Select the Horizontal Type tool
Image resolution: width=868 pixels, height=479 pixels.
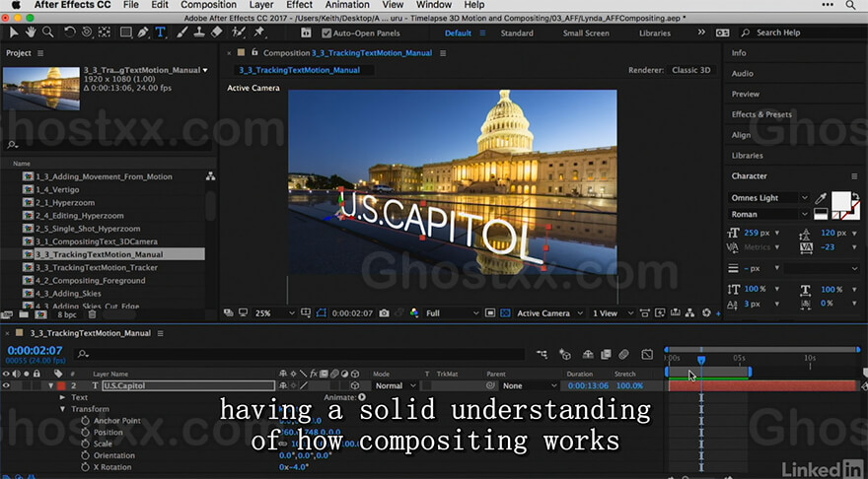[161, 33]
